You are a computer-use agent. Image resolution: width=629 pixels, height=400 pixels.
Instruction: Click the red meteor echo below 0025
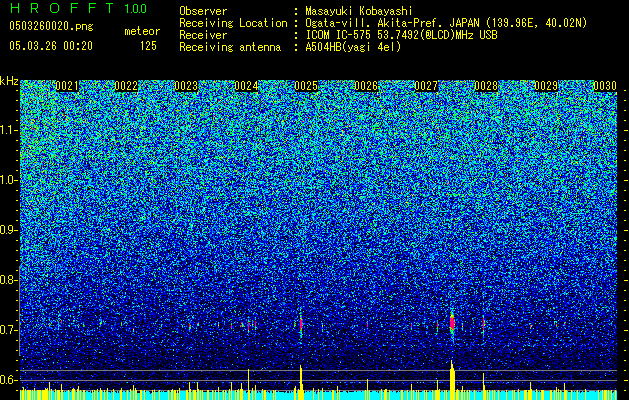coord(301,323)
